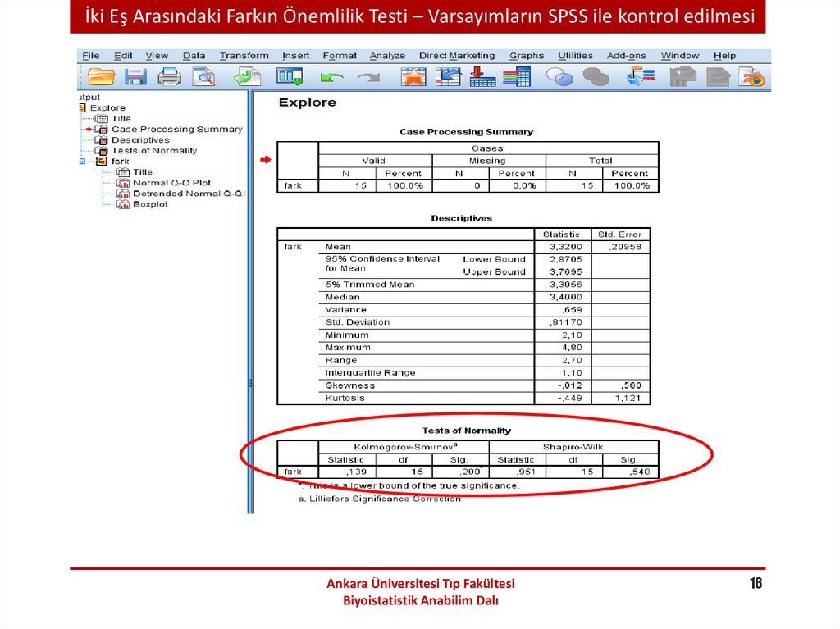Select Case Processing Summary outline item

click(176, 130)
